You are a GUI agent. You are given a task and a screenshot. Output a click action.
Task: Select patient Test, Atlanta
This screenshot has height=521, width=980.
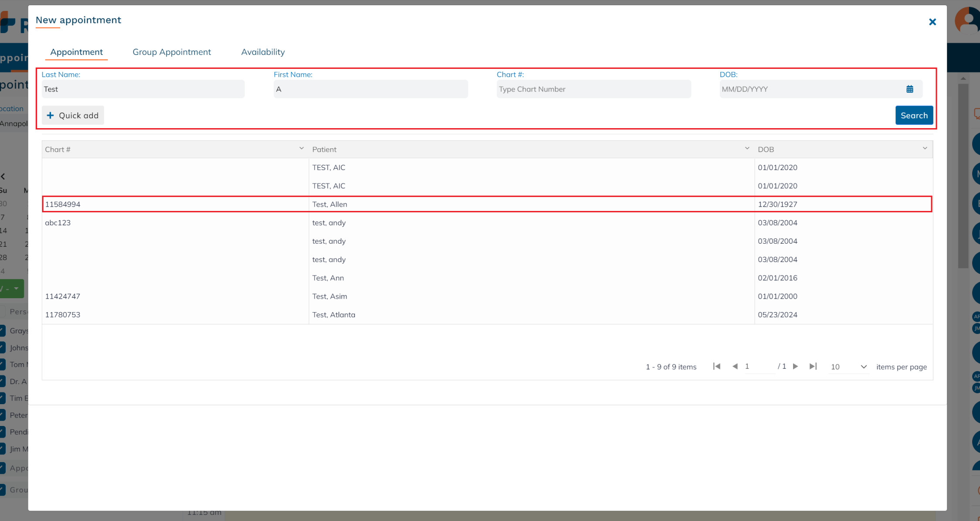pyautogui.click(x=334, y=314)
